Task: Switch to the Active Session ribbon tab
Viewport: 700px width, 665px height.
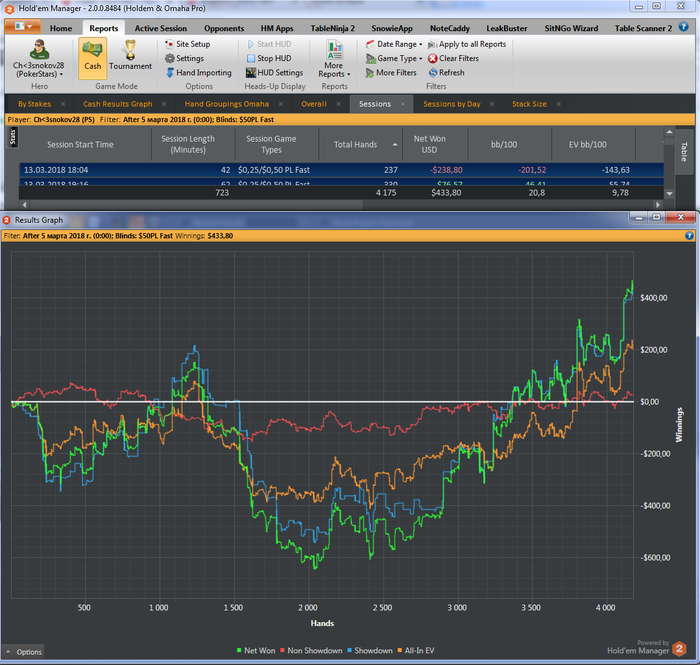Action: point(161,28)
